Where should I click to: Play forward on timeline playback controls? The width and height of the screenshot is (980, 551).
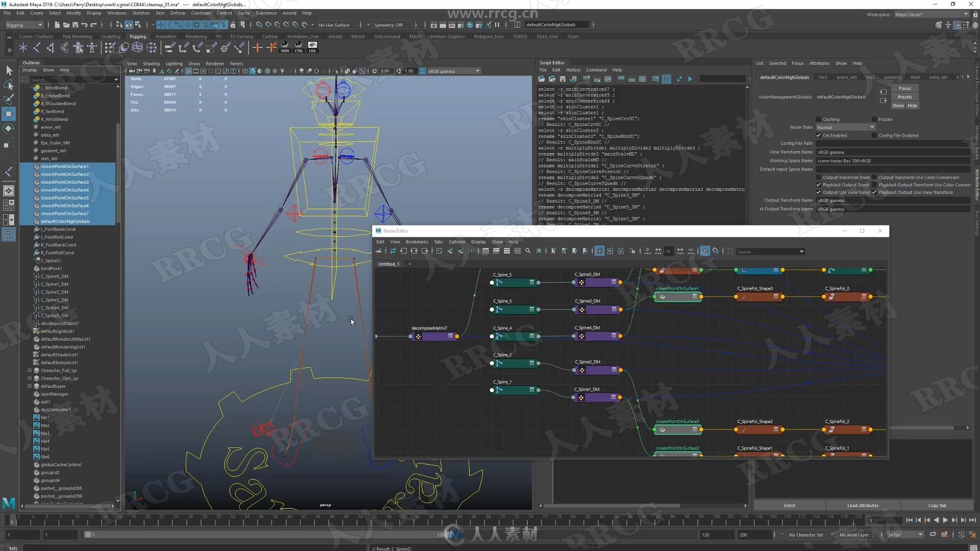[945, 520]
